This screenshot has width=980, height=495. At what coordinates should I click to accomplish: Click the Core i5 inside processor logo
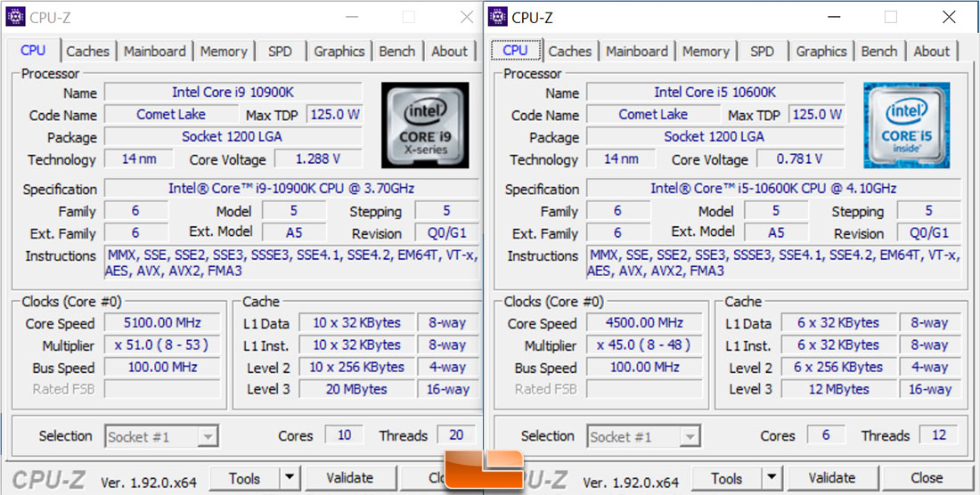click(906, 126)
